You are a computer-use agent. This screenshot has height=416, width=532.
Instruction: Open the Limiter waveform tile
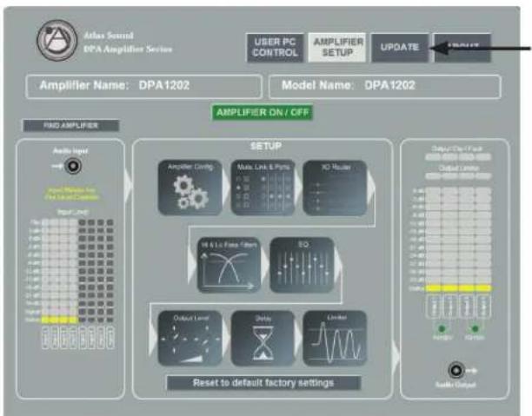[x=336, y=338]
